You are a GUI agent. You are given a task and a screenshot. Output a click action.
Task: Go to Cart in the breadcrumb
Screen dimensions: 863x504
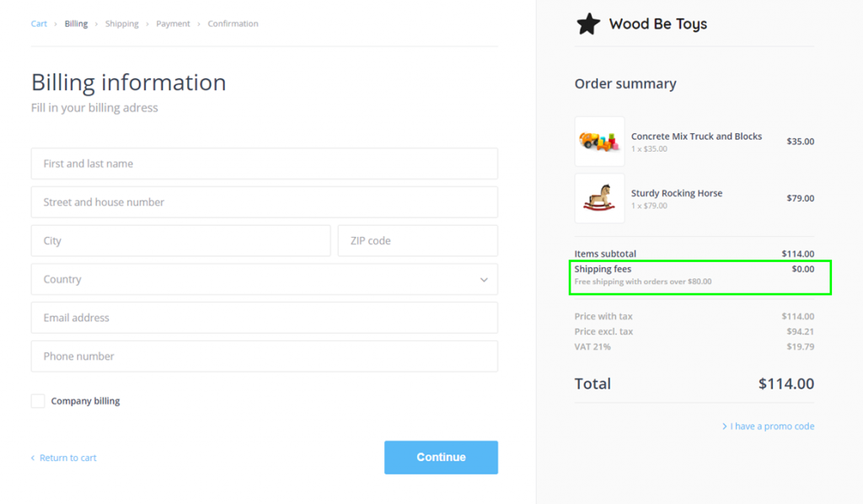[x=39, y=24]
